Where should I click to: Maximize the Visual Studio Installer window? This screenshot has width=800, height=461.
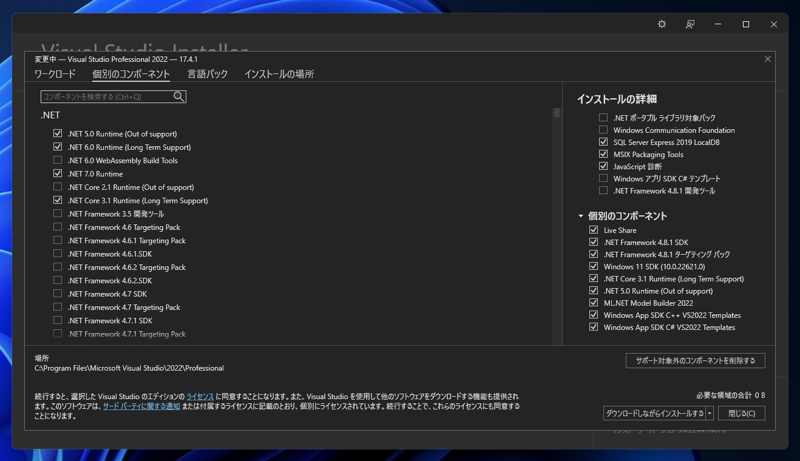pyautogui.click(x=745, y=24)
